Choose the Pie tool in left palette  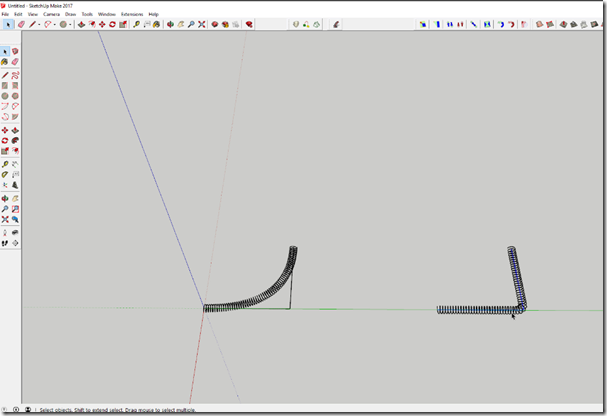15,116
